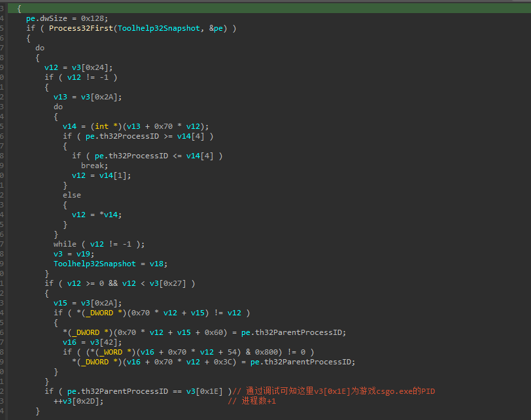
Task: Click the break statement
Action: [x=94, y=166]
